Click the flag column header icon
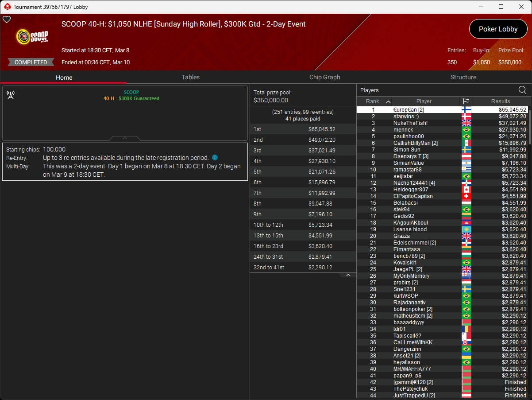 click(x=466, y=101)
